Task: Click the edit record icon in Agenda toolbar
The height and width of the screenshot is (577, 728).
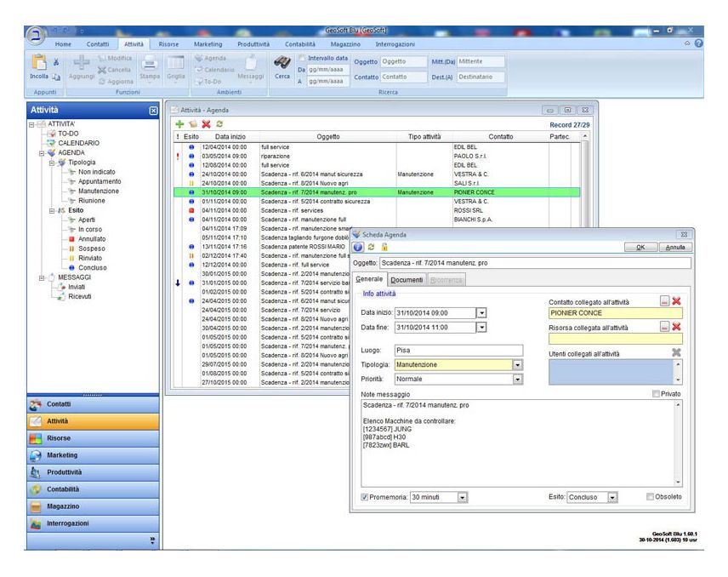Action: click(193, 124)
